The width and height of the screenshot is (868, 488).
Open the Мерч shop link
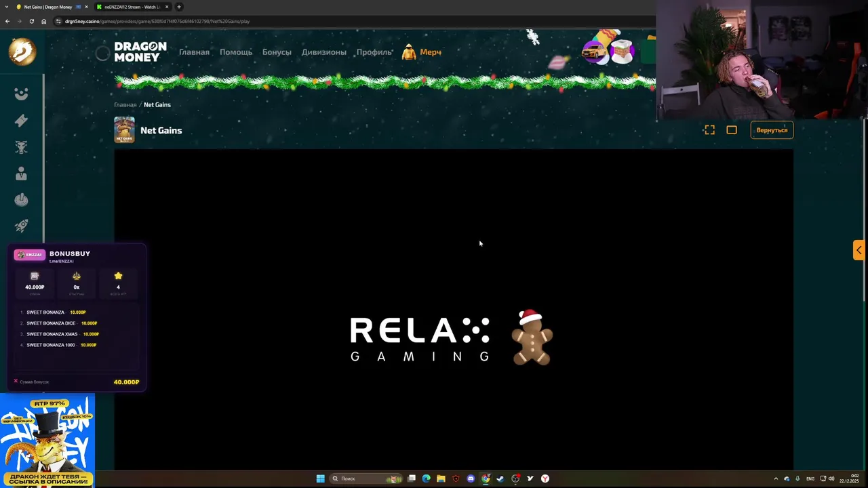[x=431, y=52]
